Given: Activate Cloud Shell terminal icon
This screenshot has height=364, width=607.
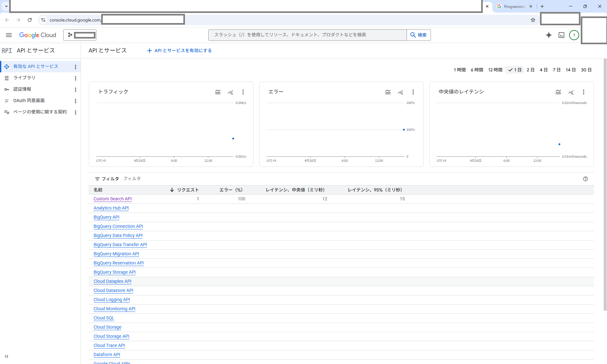Looking at the screenshot, I should (561, 35).
